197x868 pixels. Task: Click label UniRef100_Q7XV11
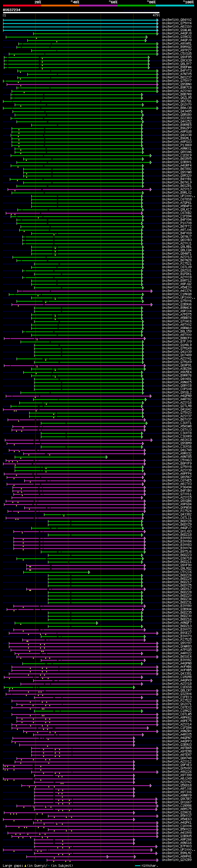tap(177, 494)
